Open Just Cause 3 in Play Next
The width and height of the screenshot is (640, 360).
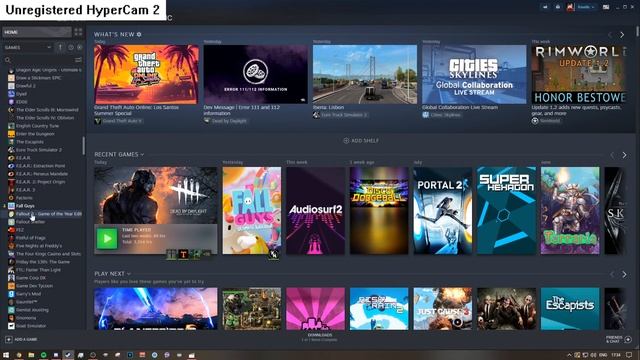443,309
